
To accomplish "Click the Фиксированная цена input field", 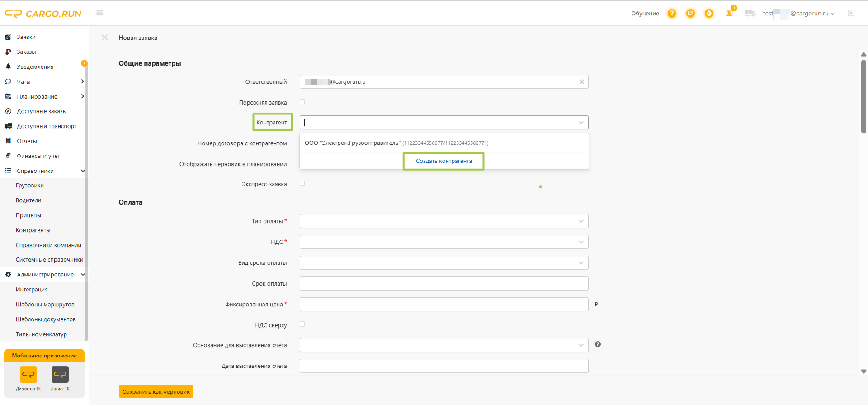I will [x=444, y=305].
